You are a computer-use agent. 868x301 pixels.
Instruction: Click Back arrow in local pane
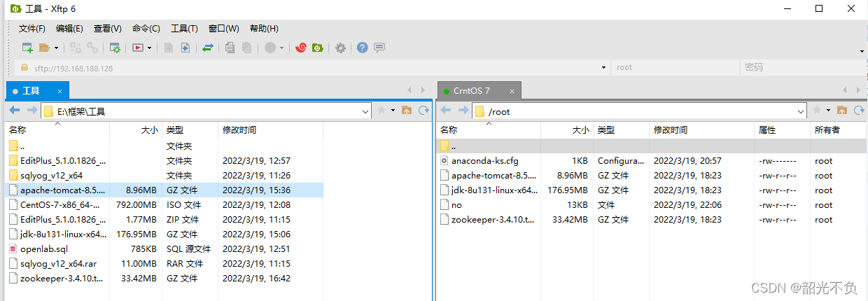pyautogui.click(x=15, y=111)
